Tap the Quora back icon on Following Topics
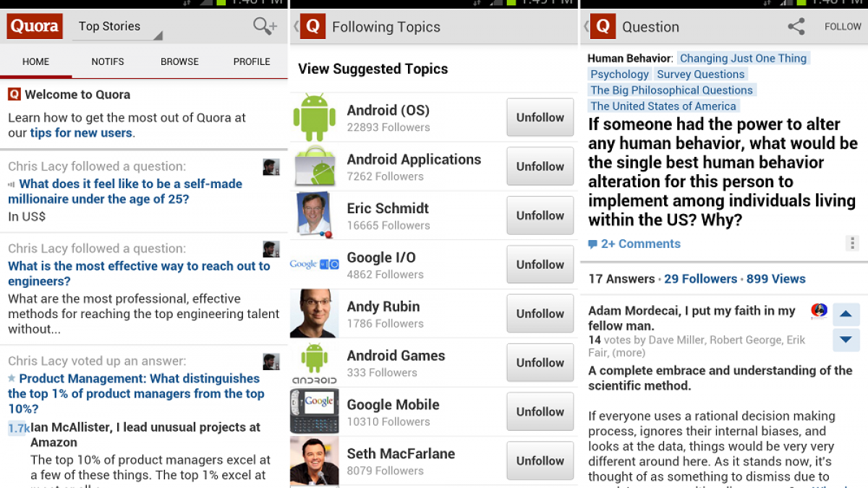Image resolution: width=868 pixels, height=488 pixels. tap(311, 27)
